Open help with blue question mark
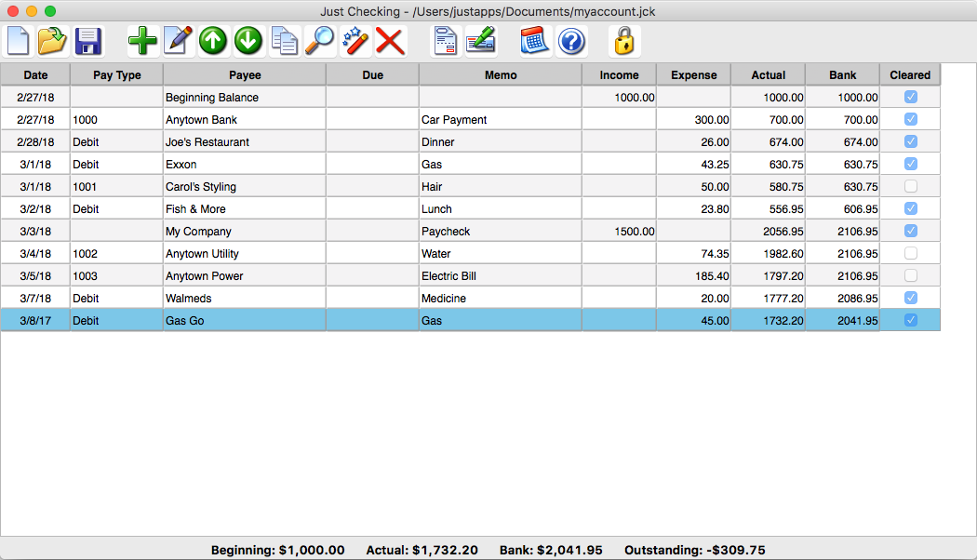Image resolution: width=977 pixels, height=560 pixels. [x=571, y=41]
